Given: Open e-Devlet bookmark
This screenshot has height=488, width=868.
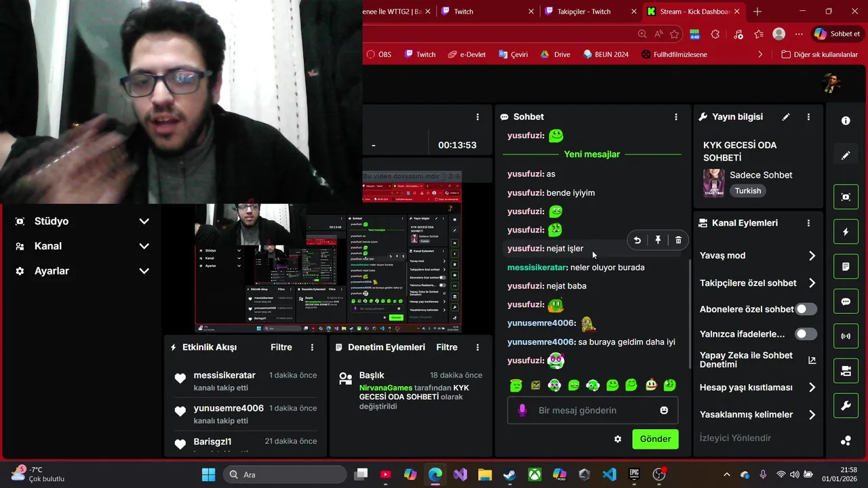Looking at the screenshot, I should (x=467, y=54).
